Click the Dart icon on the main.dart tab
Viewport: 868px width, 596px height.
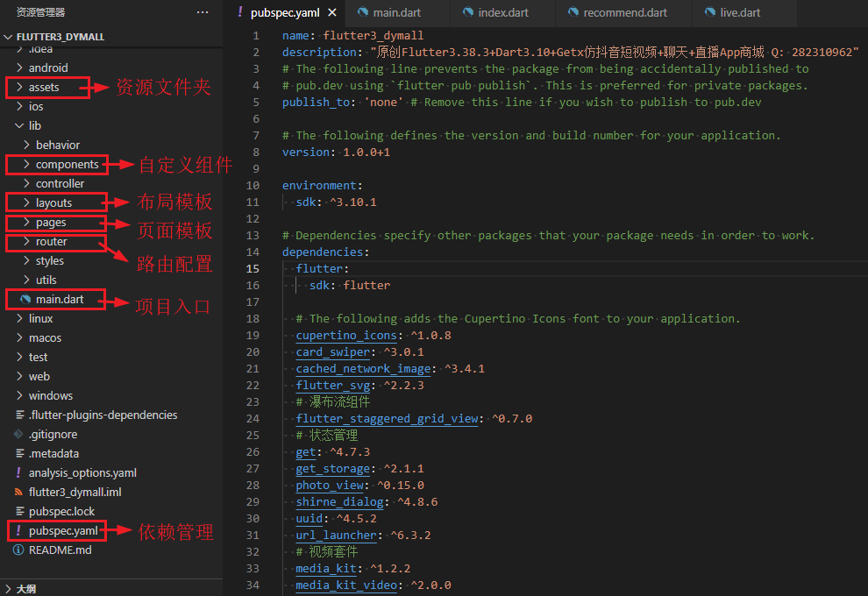362,13
